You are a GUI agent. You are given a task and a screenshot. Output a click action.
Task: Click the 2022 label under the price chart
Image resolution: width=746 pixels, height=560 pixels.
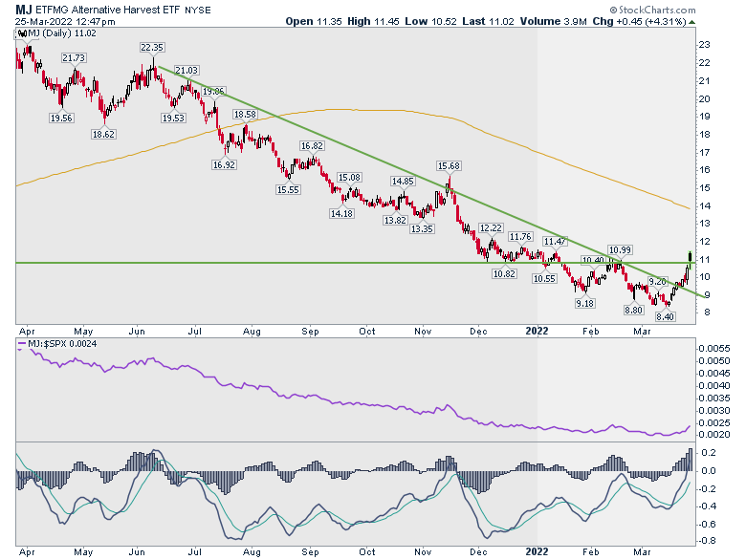tap(537, 331)
